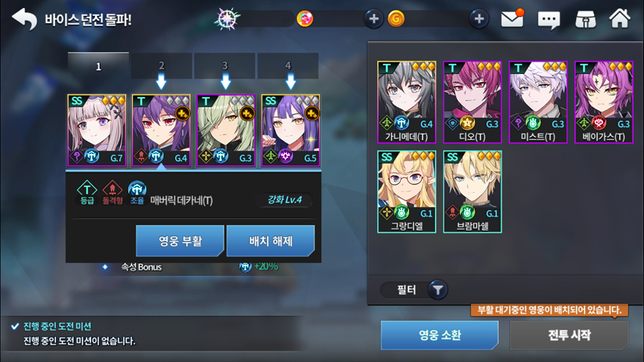Open the chat speech bubble icon
Viewport: 644px width, 362px height.
pos(549,19)
